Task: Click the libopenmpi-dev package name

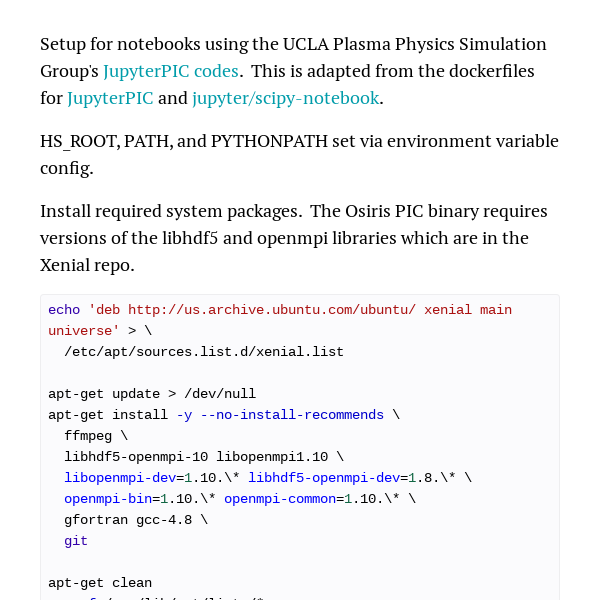Action: click(120, 478)
